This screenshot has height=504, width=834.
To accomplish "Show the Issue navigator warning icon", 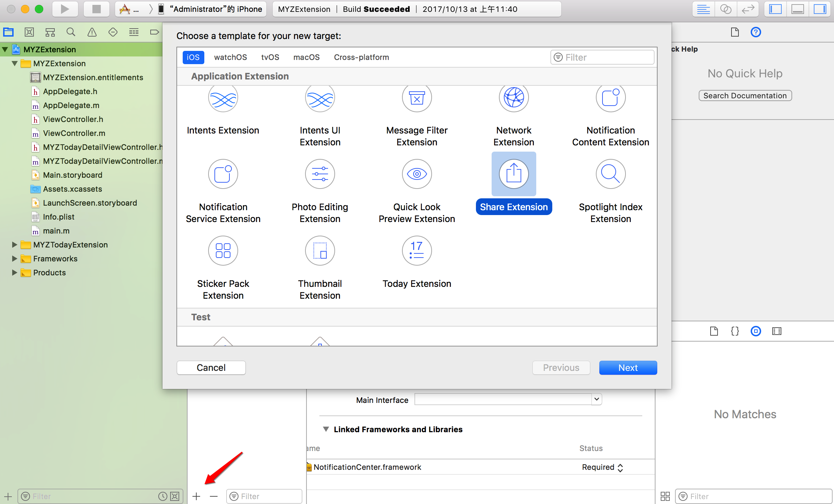I will (x=92, y=32).
